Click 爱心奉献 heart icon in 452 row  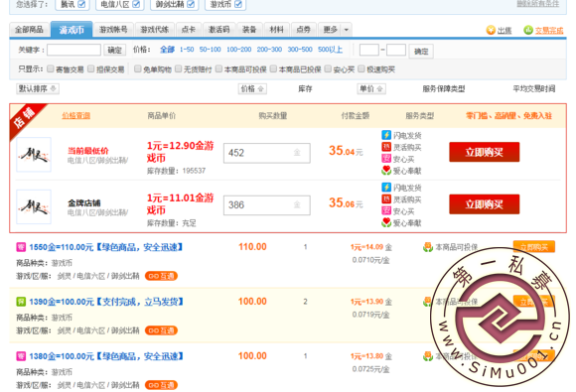pos(386,171)
